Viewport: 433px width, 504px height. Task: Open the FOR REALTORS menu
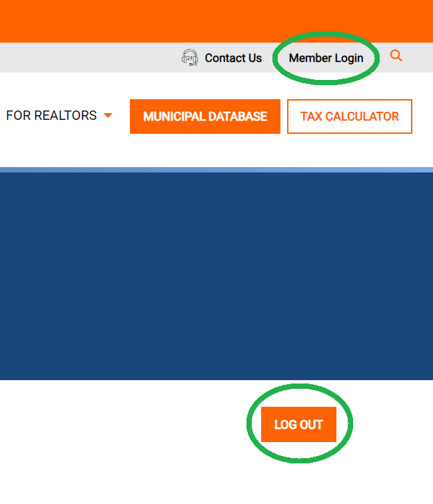click(x=51, y=116)
